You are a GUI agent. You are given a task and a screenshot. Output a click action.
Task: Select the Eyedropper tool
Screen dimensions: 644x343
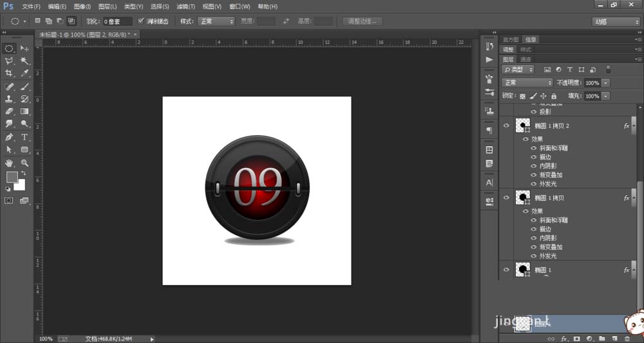click(24, 74)
